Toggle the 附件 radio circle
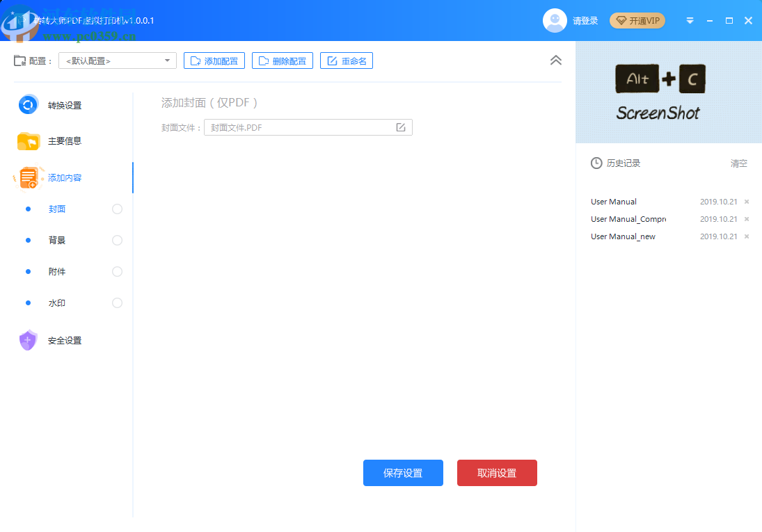This screenshot has width=762, height=532. click(x=117, y=272)
